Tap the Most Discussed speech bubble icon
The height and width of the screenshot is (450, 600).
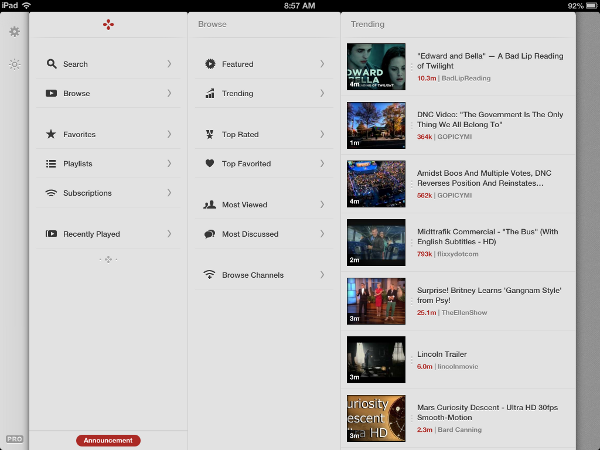210,234
